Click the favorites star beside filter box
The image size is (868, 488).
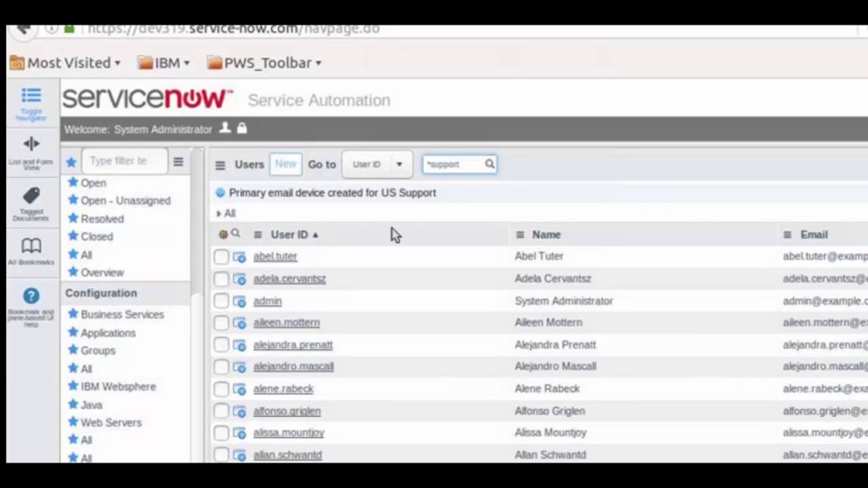coord(71,162)
